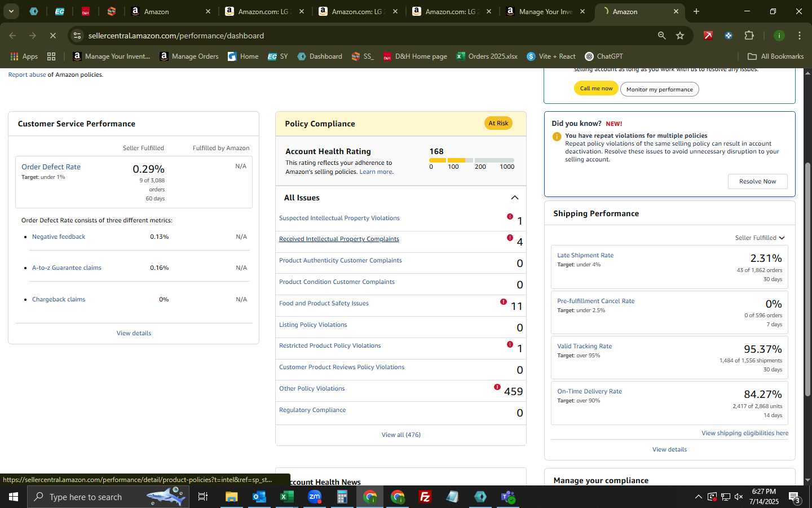Screen dimensions: 812x508
Task: Show hidden system tray icons
Action: click(x=698, y=497)
